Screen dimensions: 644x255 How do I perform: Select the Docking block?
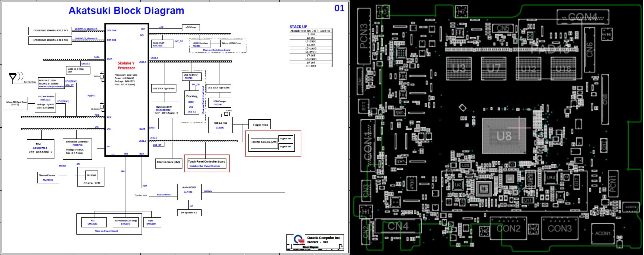point(192,104)
